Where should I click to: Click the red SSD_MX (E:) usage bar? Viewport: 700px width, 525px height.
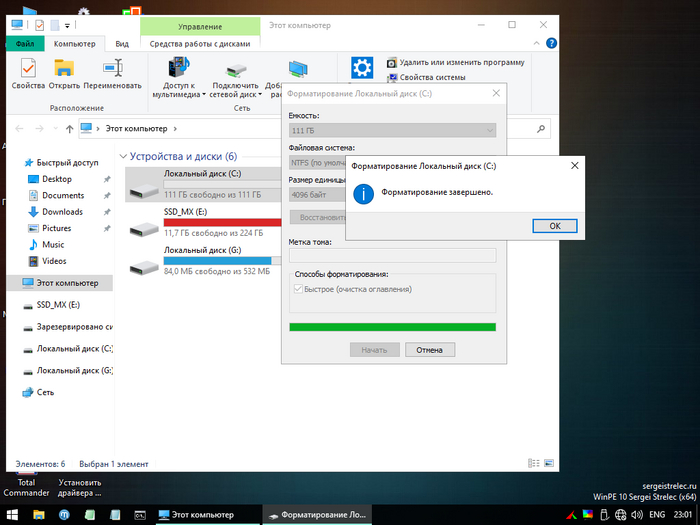click(x=222, y=222)
